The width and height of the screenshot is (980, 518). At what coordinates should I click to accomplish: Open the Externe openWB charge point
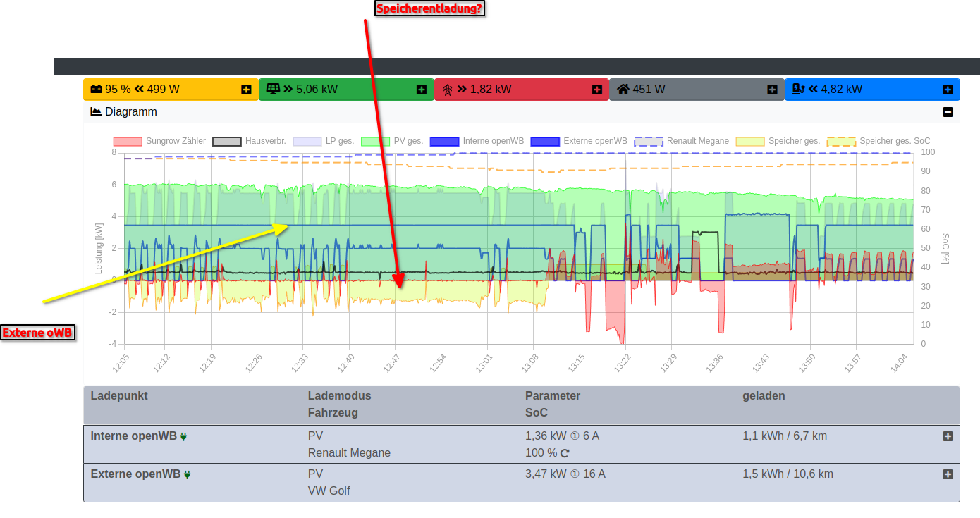pyautogui.click(x=135, y=474)
